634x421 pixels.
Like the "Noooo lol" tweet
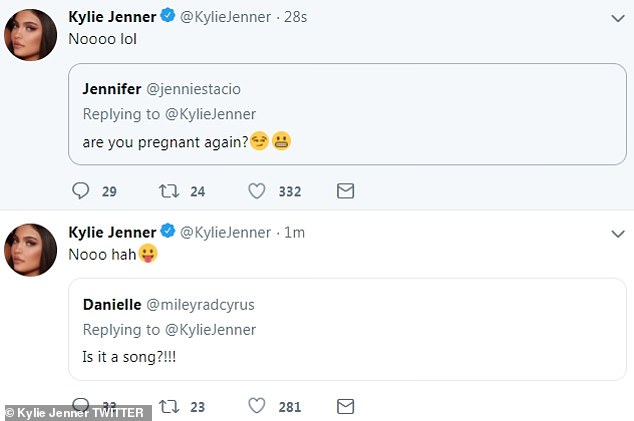point(257,190)
